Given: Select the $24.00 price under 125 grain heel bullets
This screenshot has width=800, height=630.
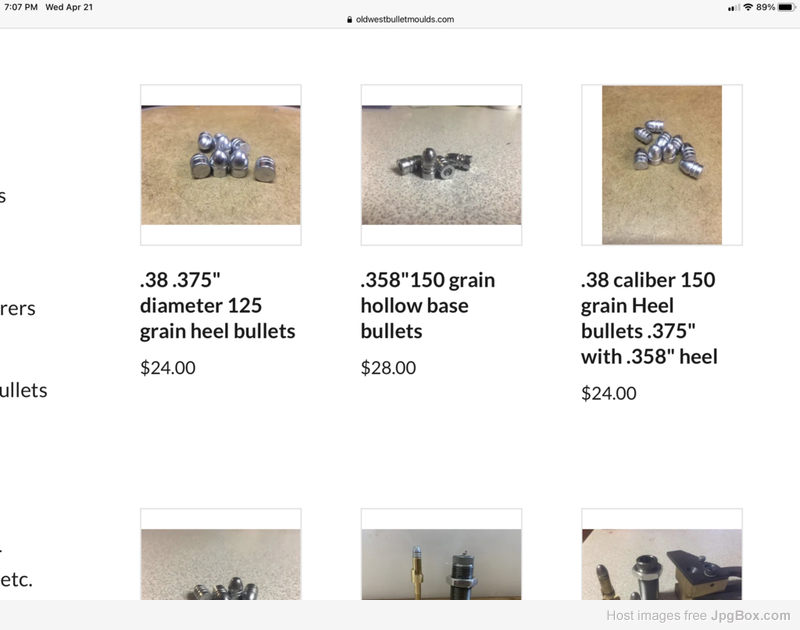Looking at the screenshot, I should pos(168,368).
